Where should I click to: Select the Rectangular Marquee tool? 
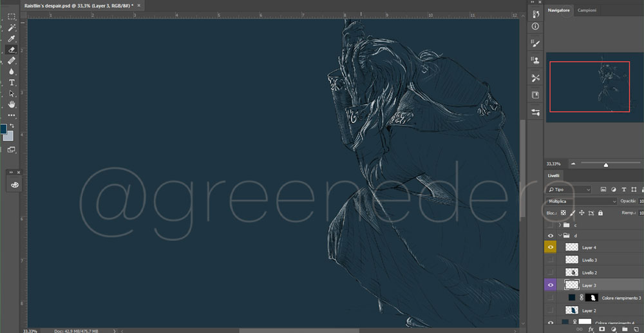(12, 16)
